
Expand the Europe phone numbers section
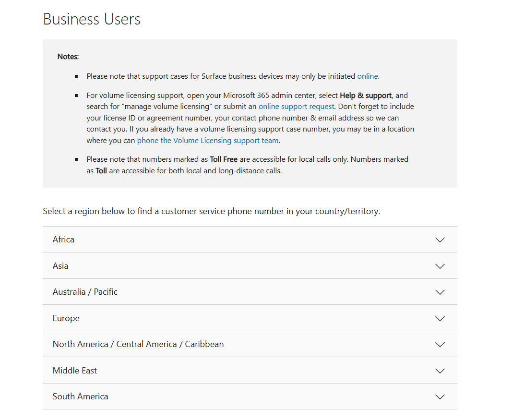point(66,318)
